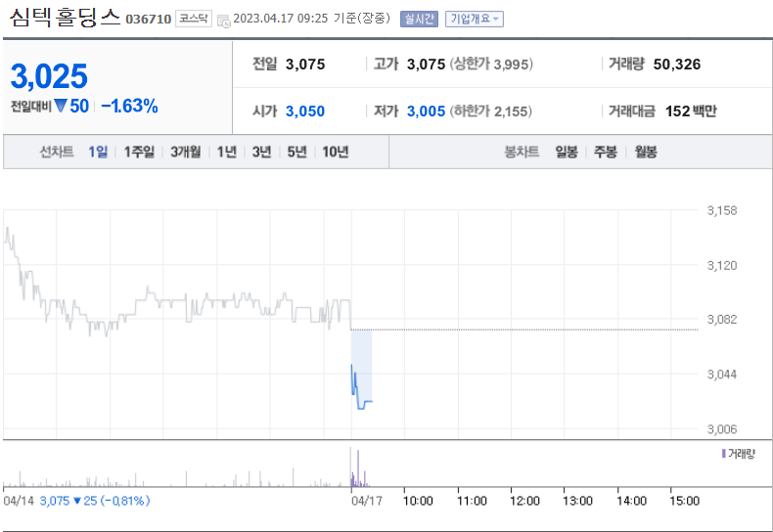Click the 봉차트 label

[522, 152]
